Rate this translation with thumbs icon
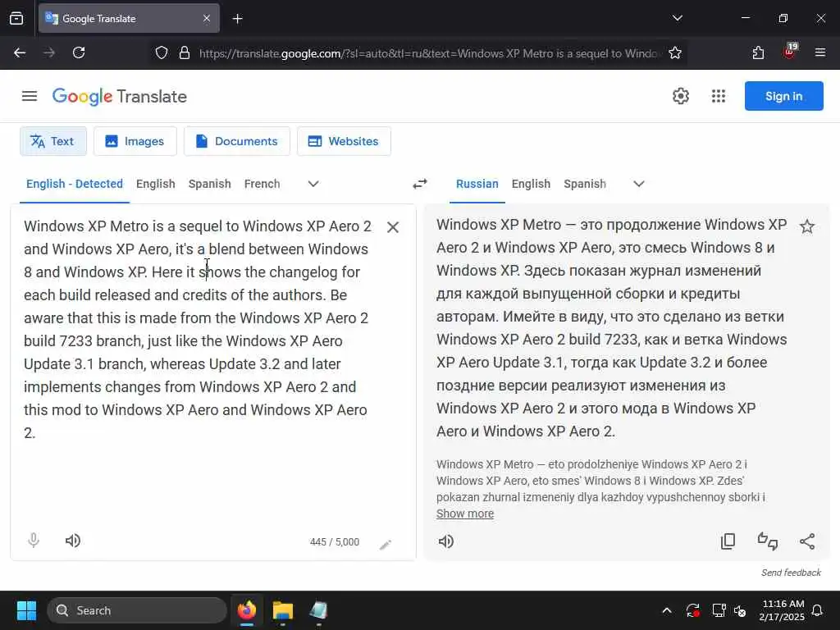 (767, 541)
